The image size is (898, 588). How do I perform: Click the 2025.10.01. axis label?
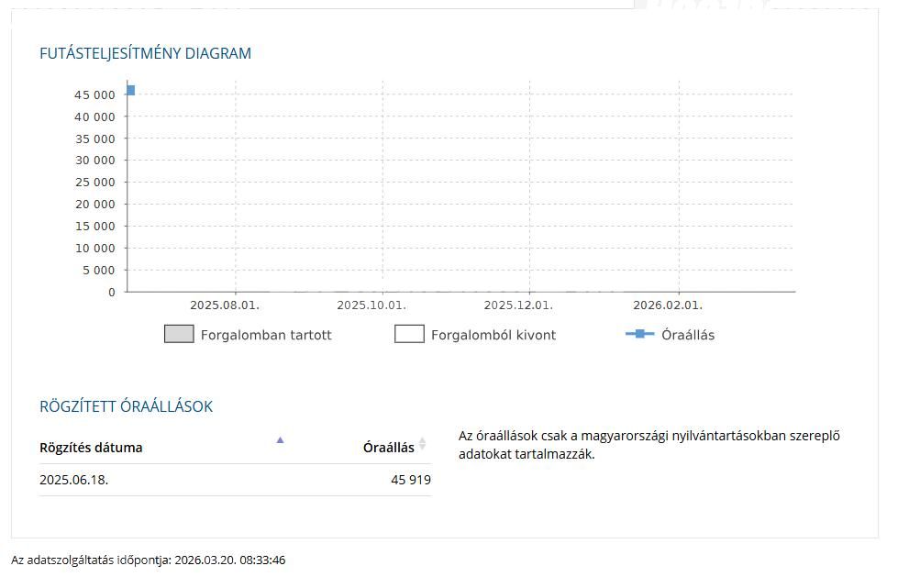pyautogui.click(x=371, y=305)
